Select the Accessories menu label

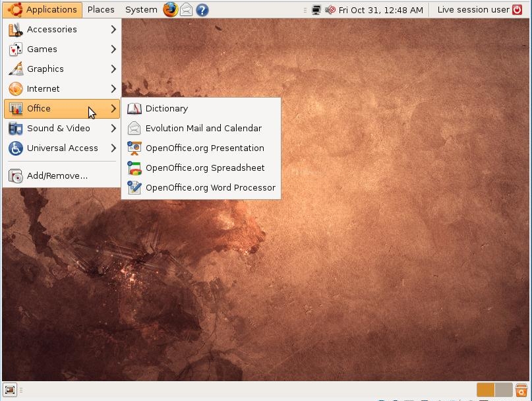52,30
